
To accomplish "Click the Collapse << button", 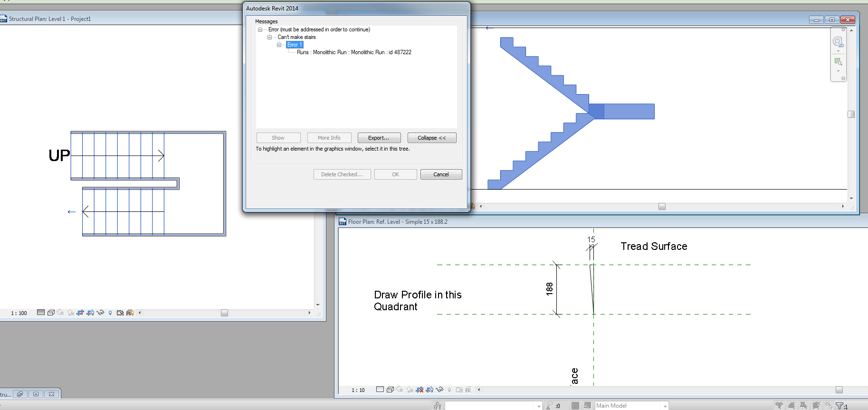I will click(432, 138).
